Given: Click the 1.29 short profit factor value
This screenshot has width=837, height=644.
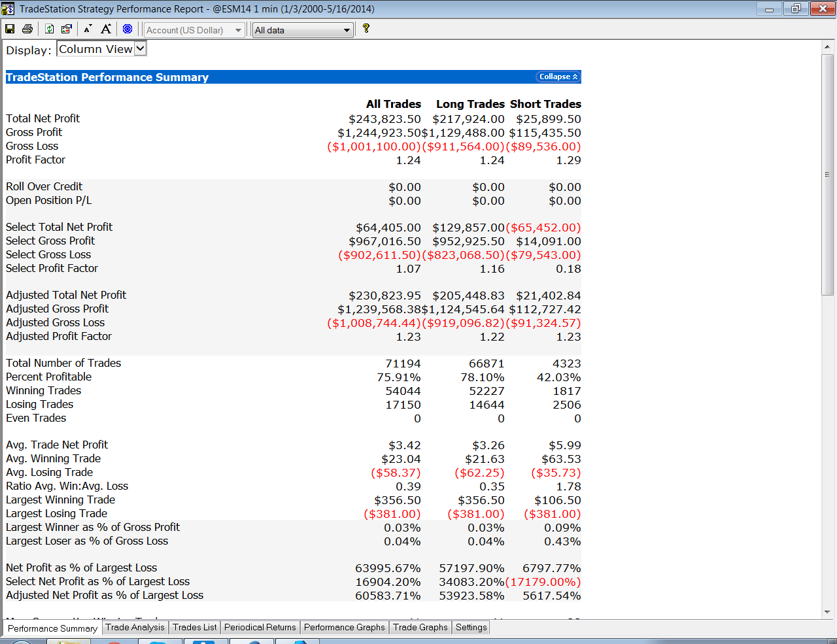Looking at the screenshot, I should tap(569, 160).
